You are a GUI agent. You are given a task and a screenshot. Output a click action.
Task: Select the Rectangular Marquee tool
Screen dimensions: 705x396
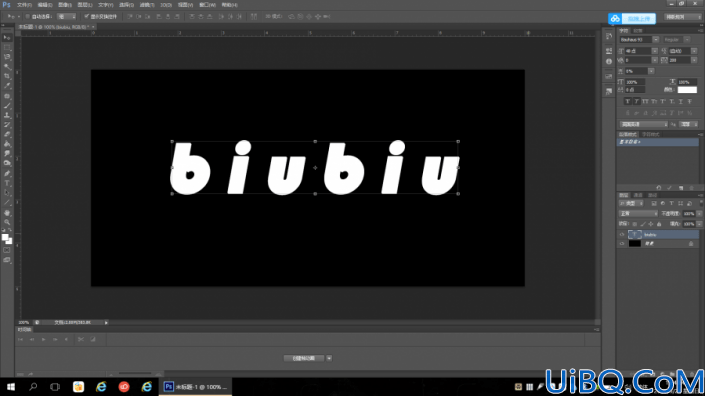click(x=7, y=47)
